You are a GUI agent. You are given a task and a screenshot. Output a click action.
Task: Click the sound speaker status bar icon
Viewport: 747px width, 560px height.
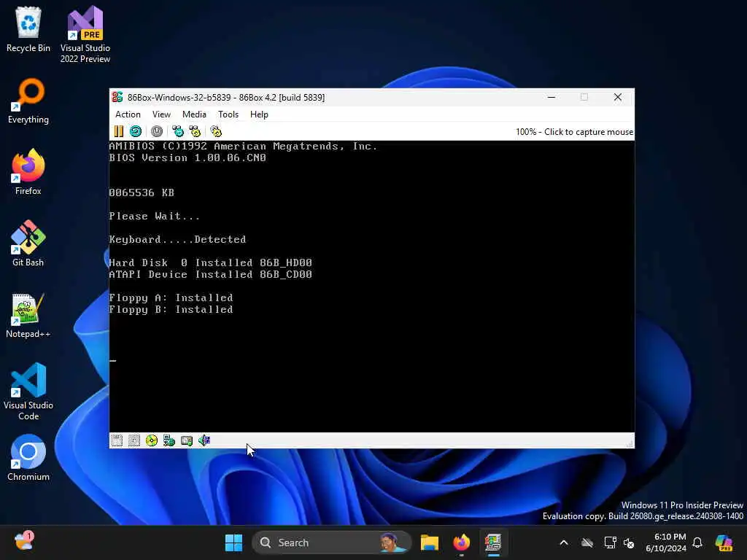pos(204,440)
